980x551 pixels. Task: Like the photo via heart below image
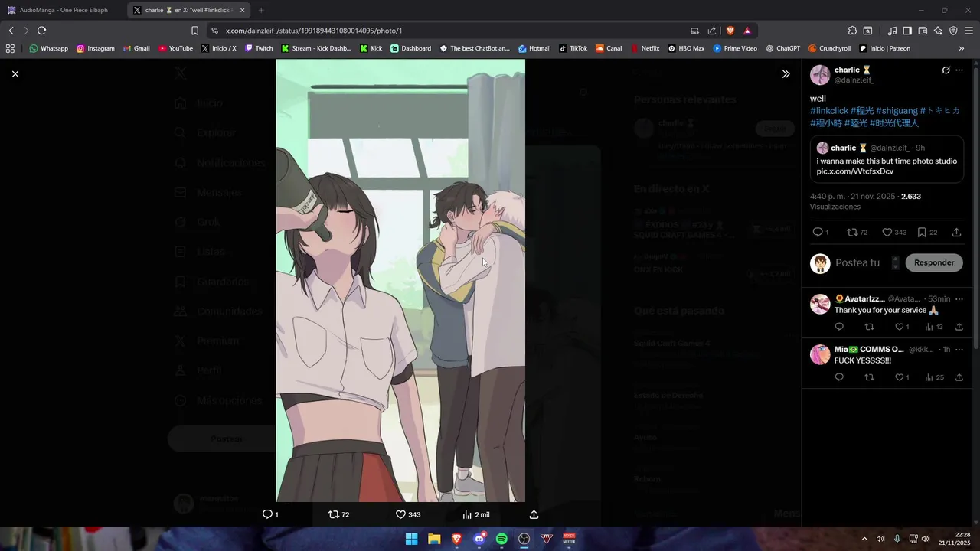400,514
